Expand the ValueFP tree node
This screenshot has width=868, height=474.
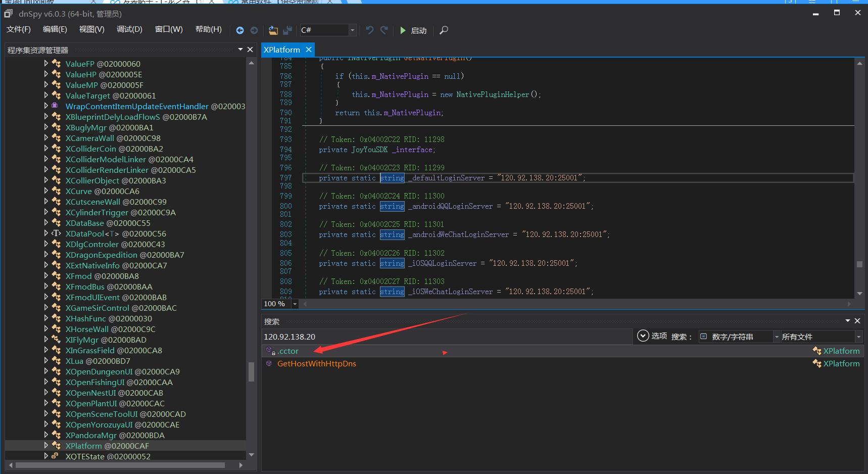(x=46, y=63)
